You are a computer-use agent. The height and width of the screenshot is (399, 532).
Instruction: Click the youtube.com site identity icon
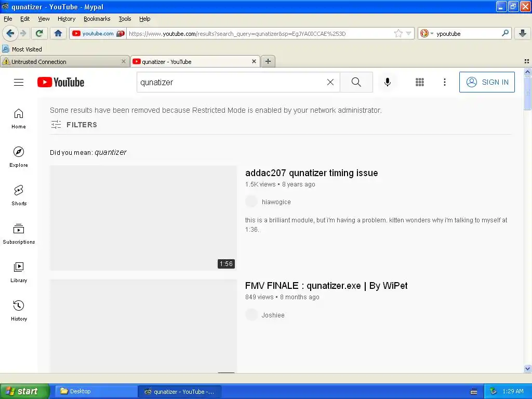click(98, 33)
